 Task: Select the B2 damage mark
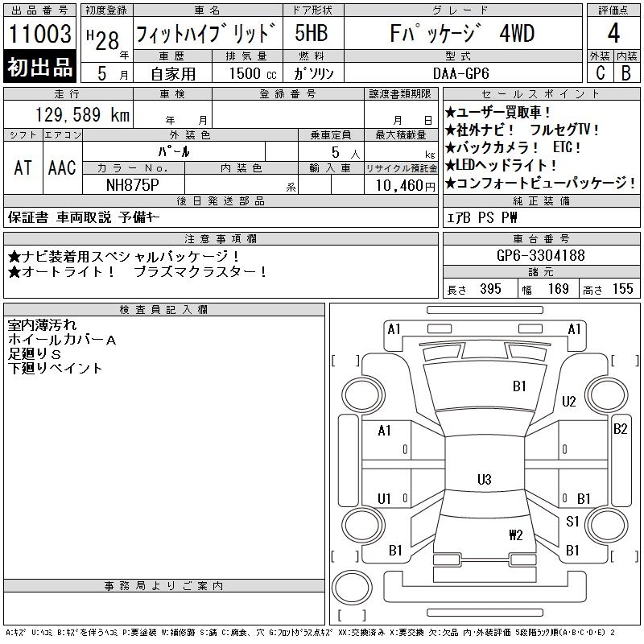tap(620, 429)
